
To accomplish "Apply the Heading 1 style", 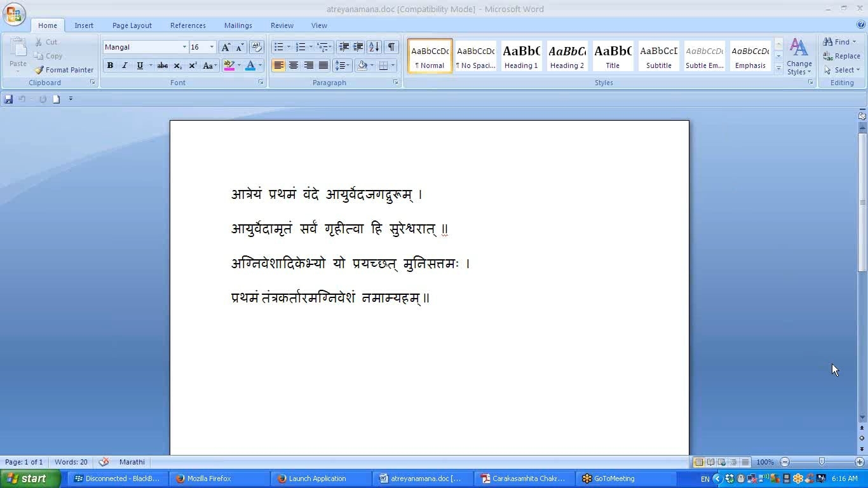I will (x=521, y=56).
